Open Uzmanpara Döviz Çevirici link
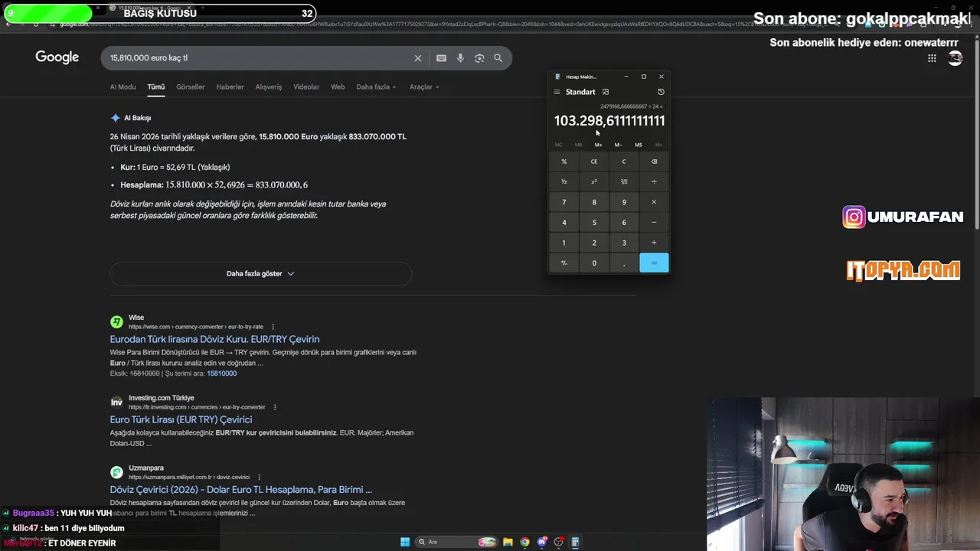The image size is (980, 551). [x=240, y=489]
